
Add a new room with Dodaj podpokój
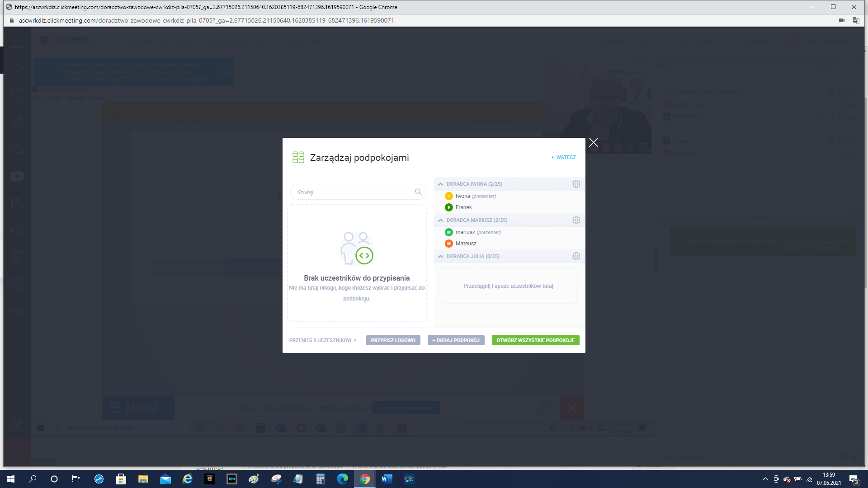pos(456,340)
